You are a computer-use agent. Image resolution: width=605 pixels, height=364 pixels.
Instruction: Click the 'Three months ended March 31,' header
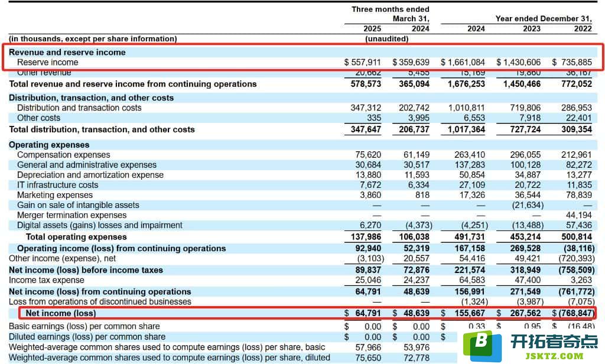[390, 14]
